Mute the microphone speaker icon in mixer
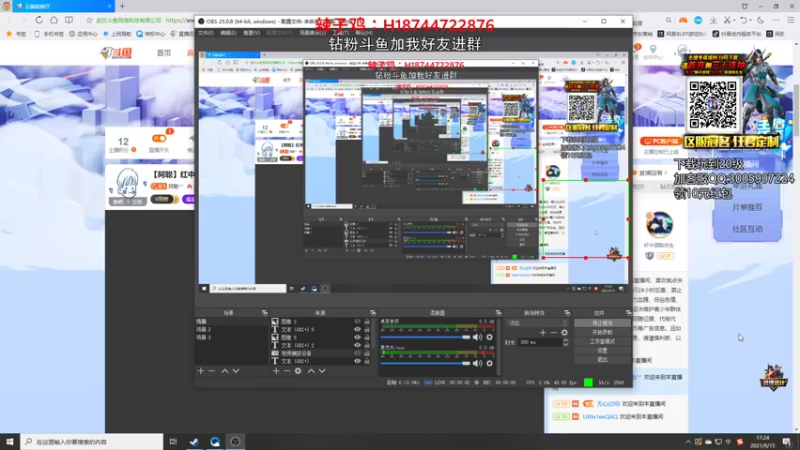Image resolution: width=800 pixels, height=450 pixels. pyautogui.click(x=477, y=363)
